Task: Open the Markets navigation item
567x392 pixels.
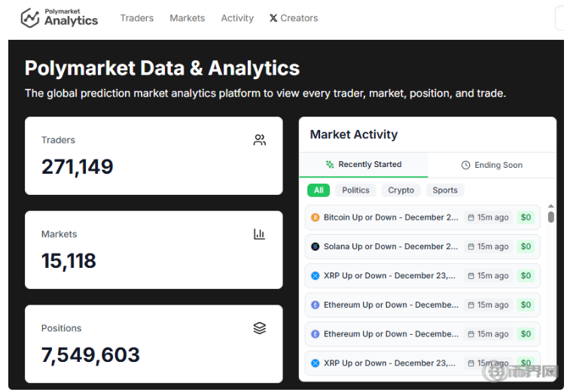Action: [187, 18]
